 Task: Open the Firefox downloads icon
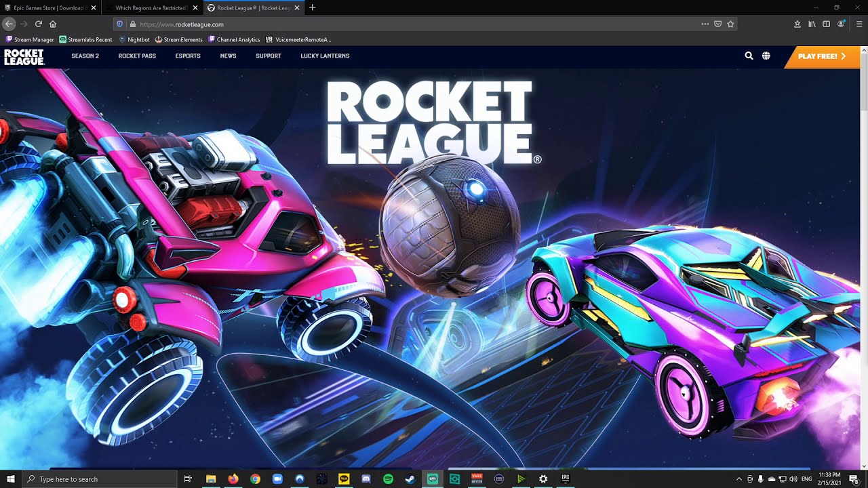click(797, 24)
